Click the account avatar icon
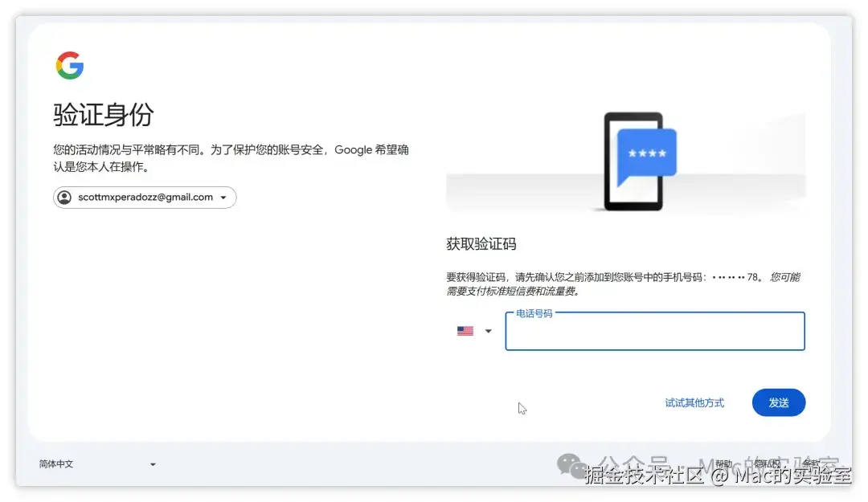Image resolution: width=868 pixels, height=502 pixels. tap(65, 198)
